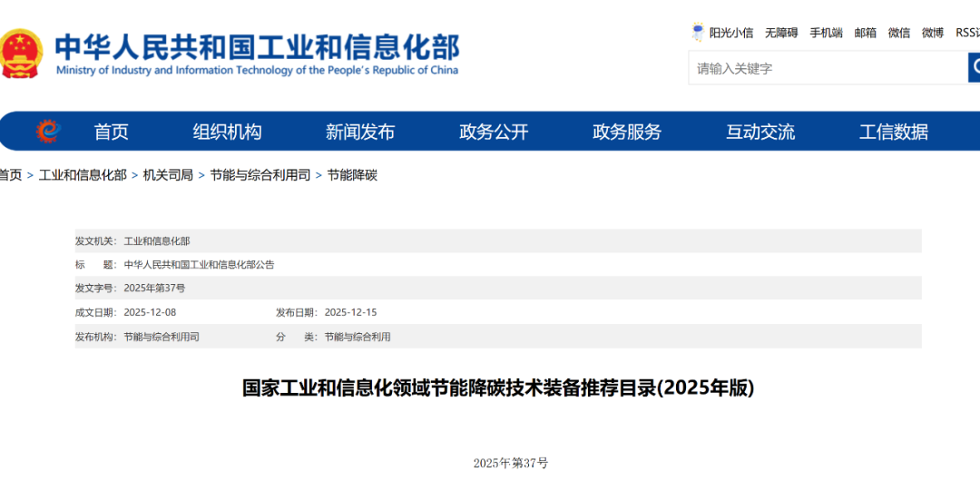Open the 组织机构 navigation menu
The image size is (980, 481).
coord(228,132)
